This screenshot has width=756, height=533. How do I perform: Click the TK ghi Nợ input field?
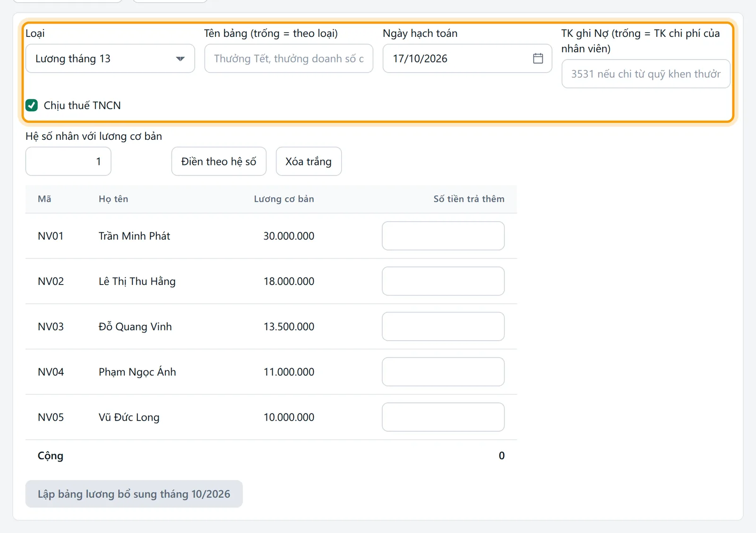pos(646,74)
